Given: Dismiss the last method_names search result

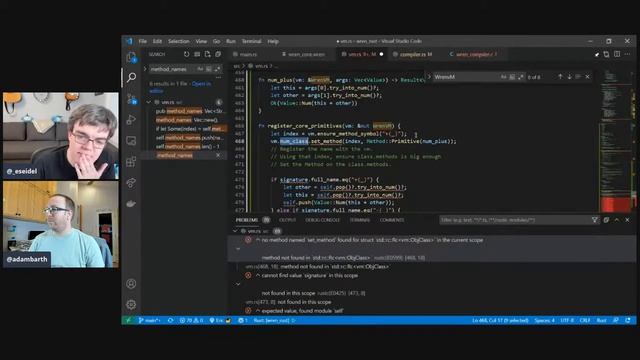Looking at the screenshot, I should (x=218, y=155).
